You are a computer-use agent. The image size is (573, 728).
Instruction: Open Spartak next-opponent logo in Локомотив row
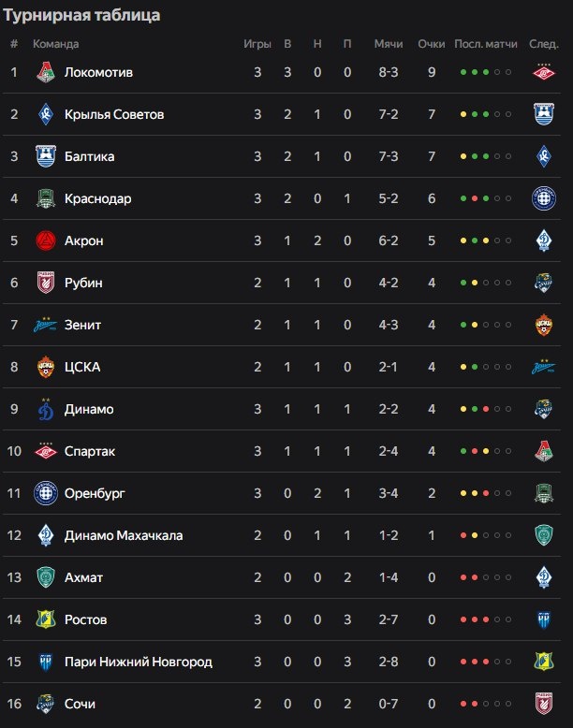coord(544,72)
